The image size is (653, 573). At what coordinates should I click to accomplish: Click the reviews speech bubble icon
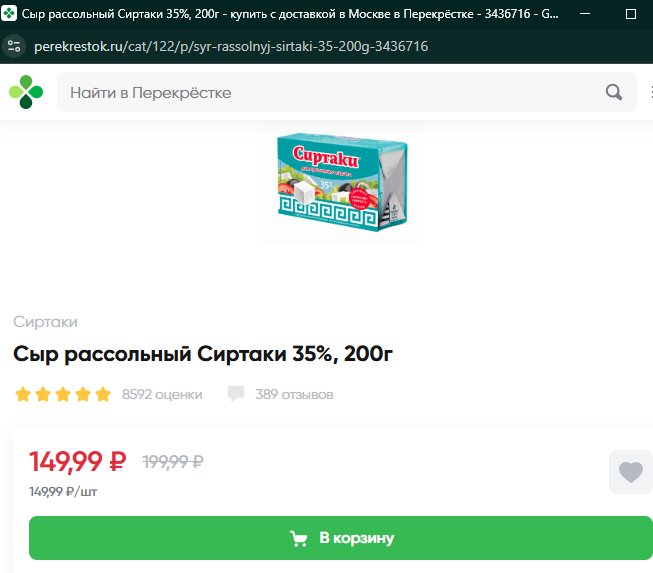[x=236, y=394]
